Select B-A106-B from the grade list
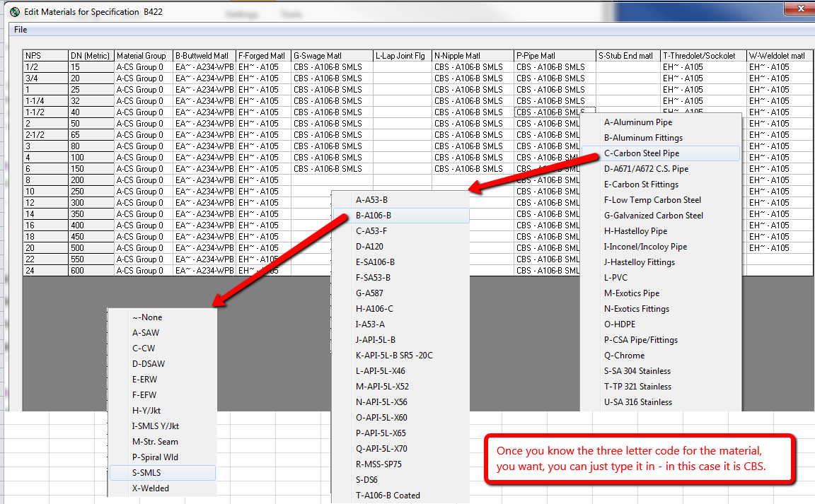The height and width of the screenshot is (504, 815). (x=379, y=216)
